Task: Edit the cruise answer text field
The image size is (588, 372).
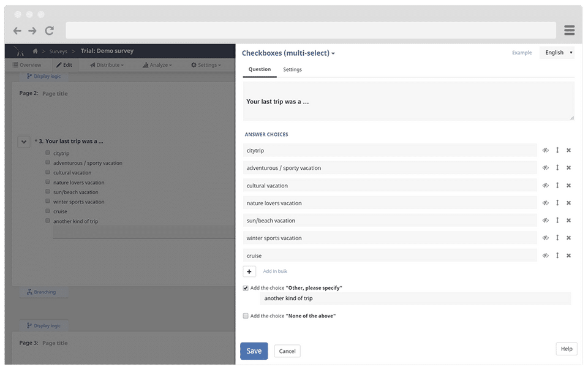Action: [390, 256]
